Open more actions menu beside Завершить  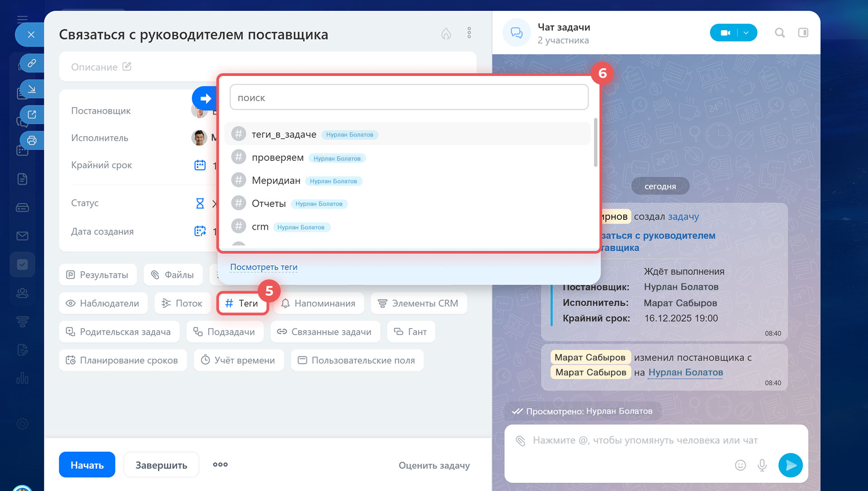220,464
